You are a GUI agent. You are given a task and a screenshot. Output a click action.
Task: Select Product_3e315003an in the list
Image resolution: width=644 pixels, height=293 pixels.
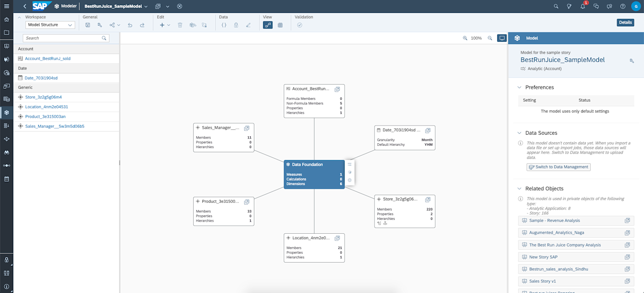[x=67, y=116]
